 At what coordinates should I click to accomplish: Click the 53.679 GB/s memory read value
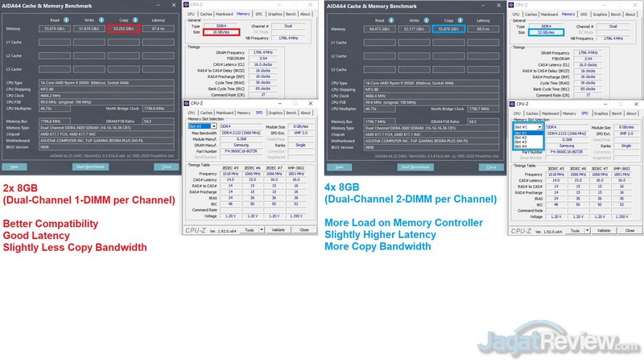click(x=55, y=29)
